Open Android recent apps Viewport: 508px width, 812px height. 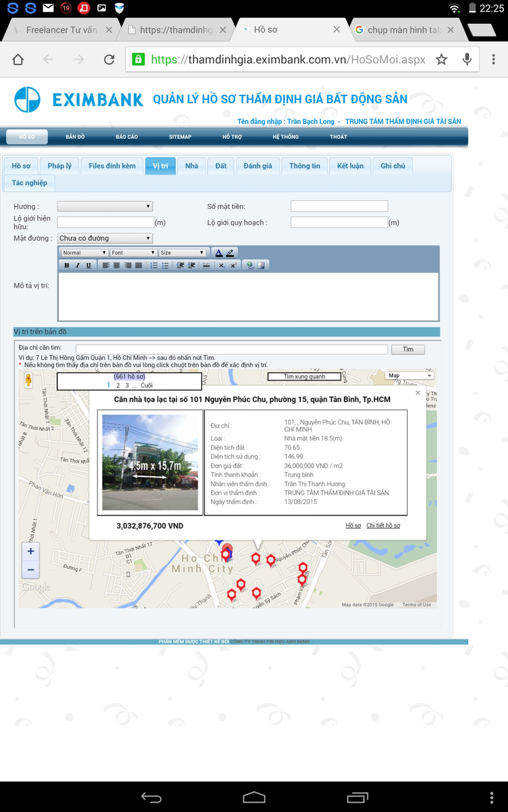point(357,798)
